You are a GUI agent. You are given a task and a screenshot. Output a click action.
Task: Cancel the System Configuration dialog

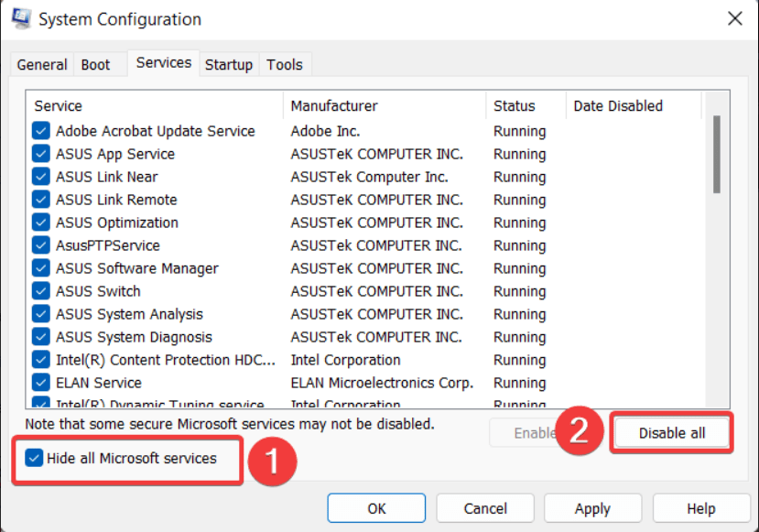(484, 507)
